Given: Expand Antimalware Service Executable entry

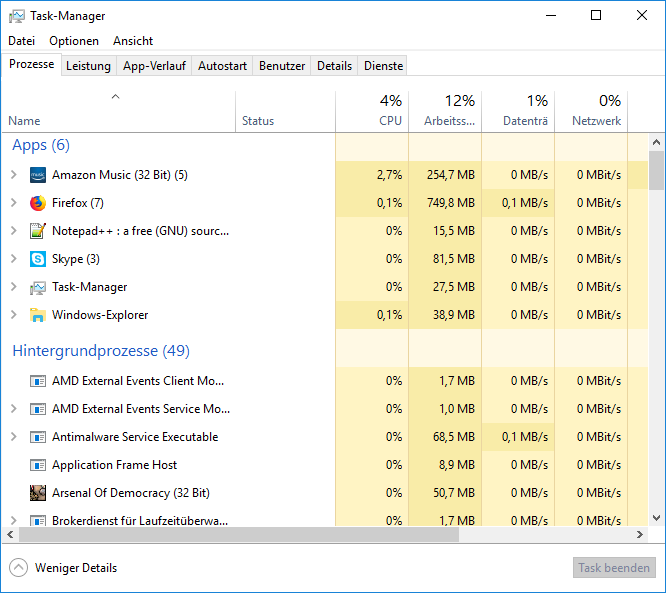Looking at the screenshot, I should point(14,437).
